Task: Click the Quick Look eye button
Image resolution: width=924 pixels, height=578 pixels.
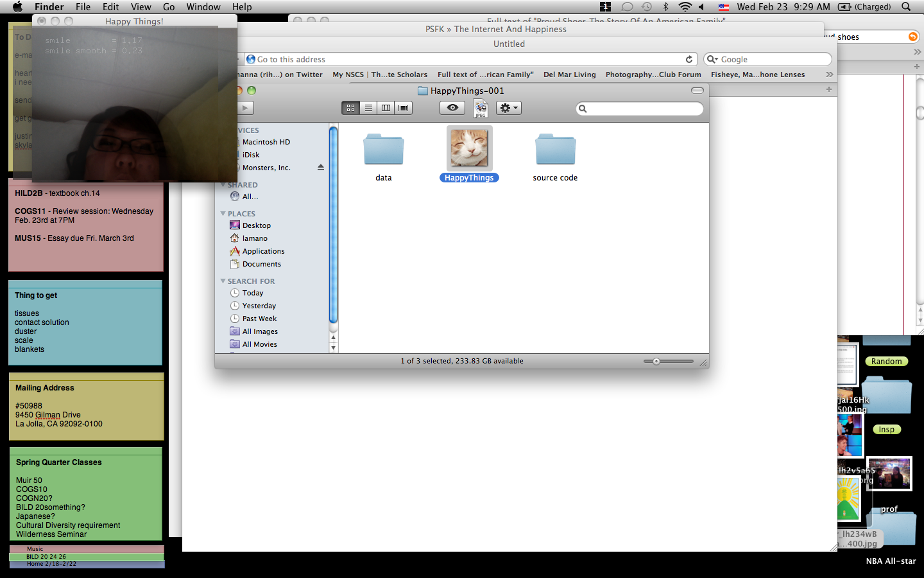Action: (x=452, y=108)
